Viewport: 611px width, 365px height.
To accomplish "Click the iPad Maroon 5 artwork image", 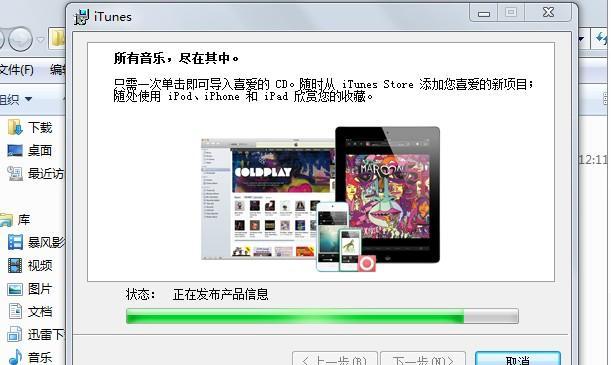I will coord(388,195).
